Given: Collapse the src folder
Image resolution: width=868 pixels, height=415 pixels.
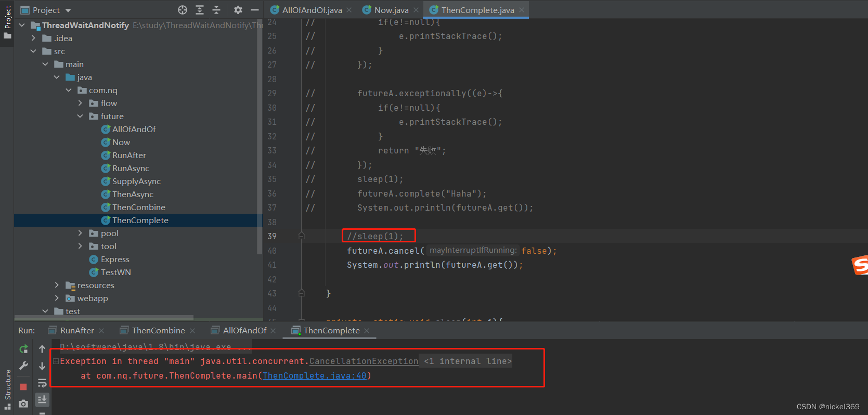Looking at the screenshot, I should tap(33, 51).
